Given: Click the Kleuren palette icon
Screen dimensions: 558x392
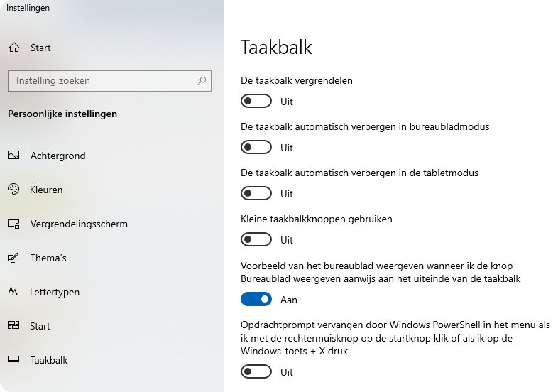Looking at the screenshot, I should [x=13, y=190].
